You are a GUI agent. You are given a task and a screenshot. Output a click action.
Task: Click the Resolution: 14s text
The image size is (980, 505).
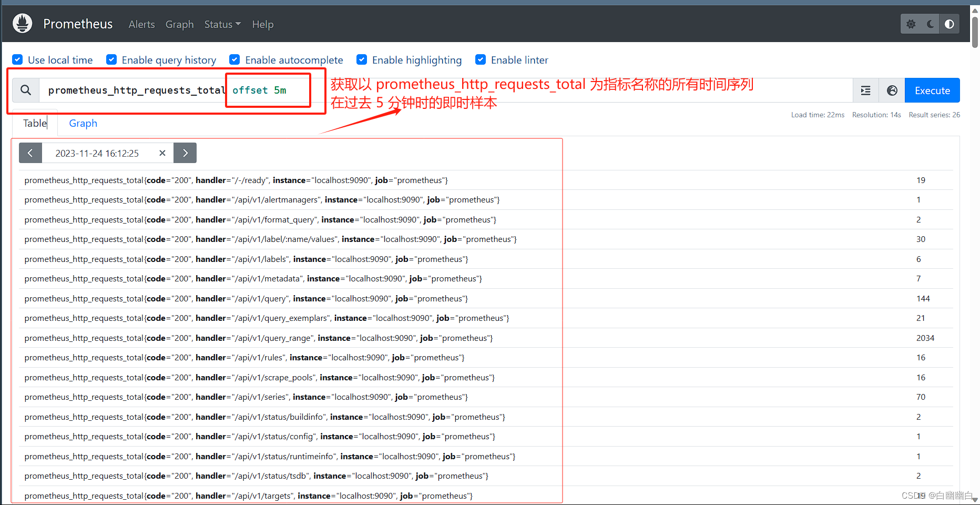click(876, 115)
